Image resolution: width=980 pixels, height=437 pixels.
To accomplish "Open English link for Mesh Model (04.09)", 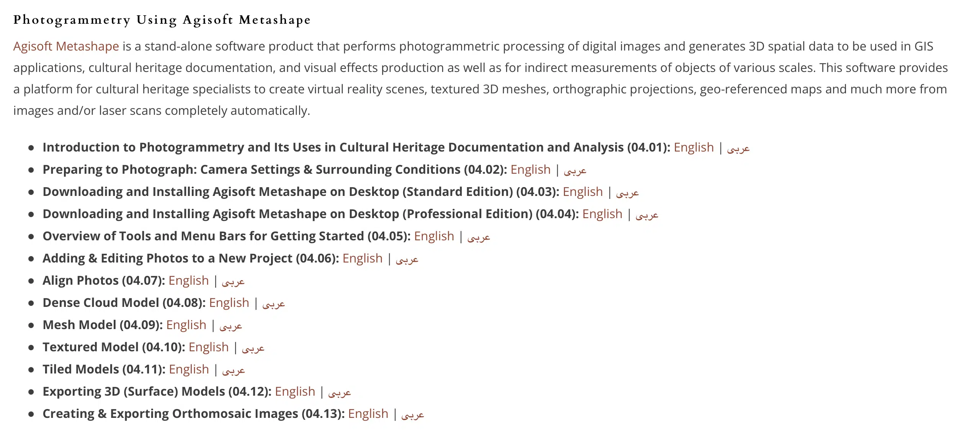I will point(186,325).
